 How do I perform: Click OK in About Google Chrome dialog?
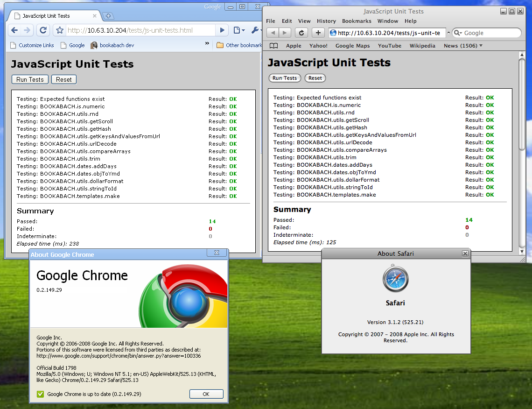[x=206, y=394]
